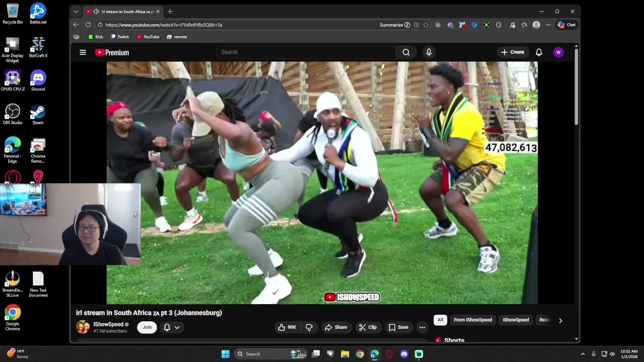The height and width of the screenshot is (362, 644).
Task: Open Chrome Remote Desktop shortcut
Action: 38,151
